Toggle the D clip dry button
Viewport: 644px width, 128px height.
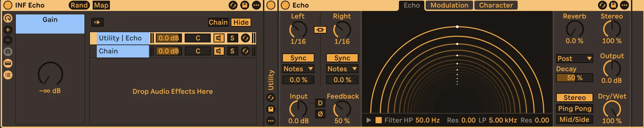[320, 103]
